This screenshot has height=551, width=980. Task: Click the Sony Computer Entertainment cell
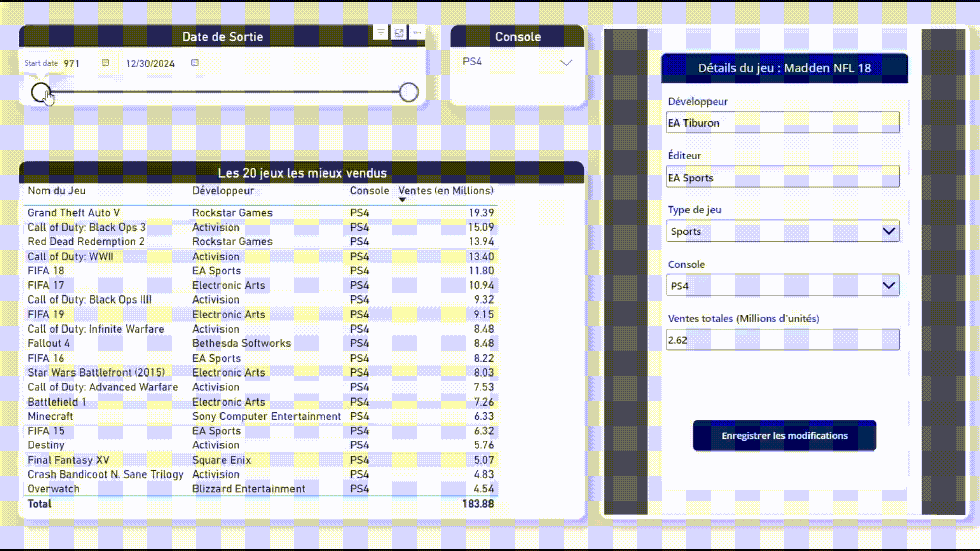(x=266, y=416)
